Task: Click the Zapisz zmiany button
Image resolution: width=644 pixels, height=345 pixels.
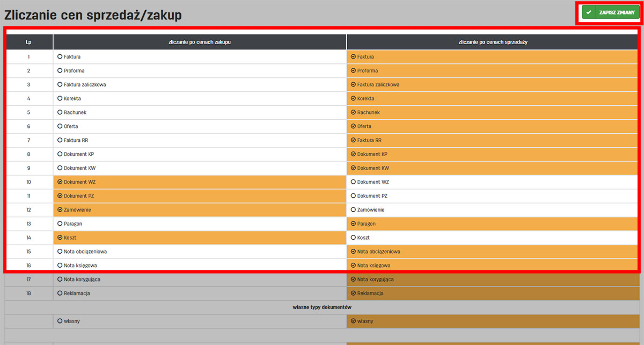Action: point(611,12)
